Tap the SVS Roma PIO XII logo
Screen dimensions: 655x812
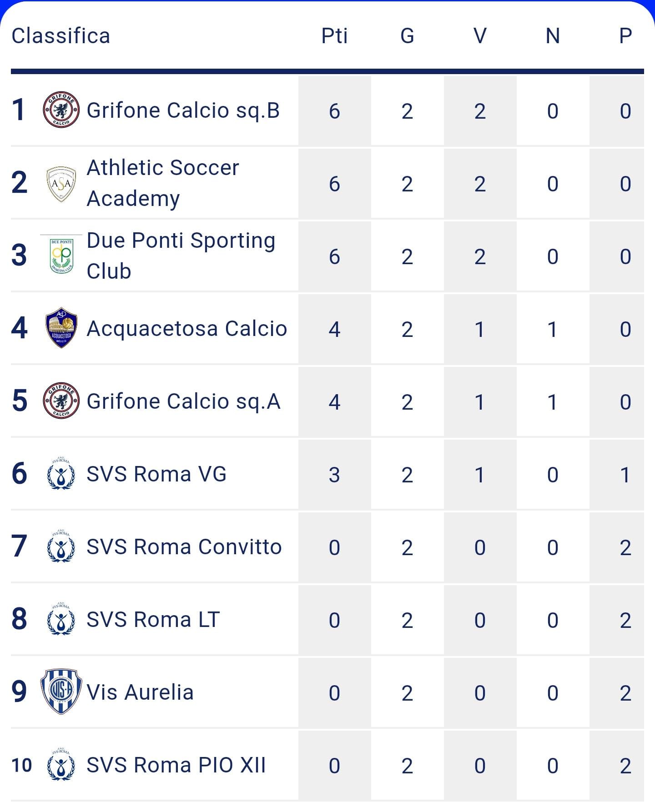click(x=61, y=764)
